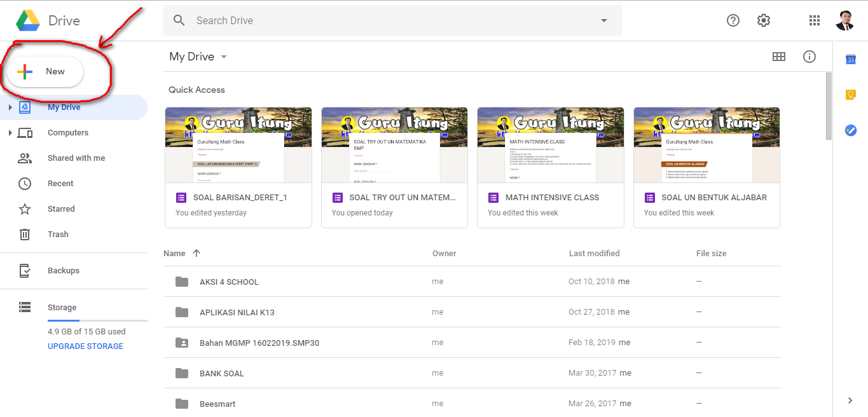The height and width of the screenshot is (417, 868).
Task: Open MATH INTENSIVE CLASS thumbnail
Action: (x=551, y=145)
